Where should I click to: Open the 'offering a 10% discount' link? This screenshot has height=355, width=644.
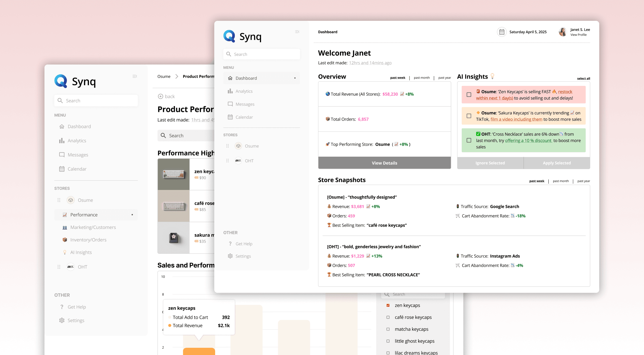coord(528,141)
